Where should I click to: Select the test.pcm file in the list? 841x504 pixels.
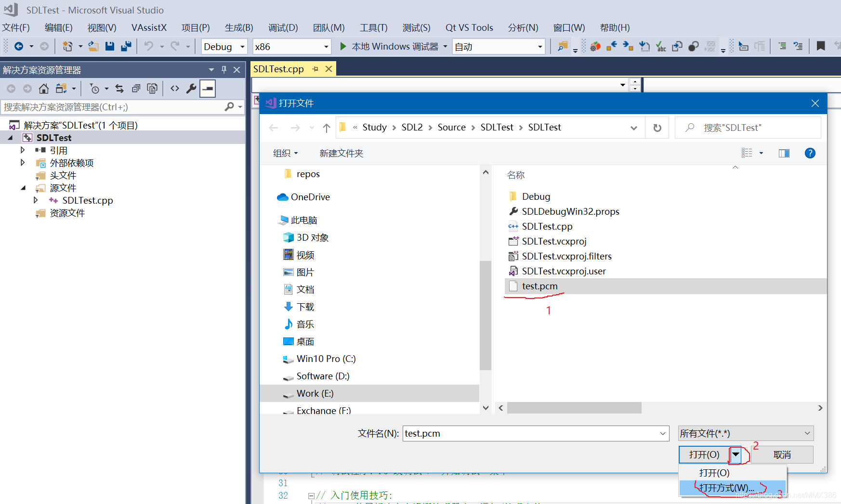(x=539, y=286)
